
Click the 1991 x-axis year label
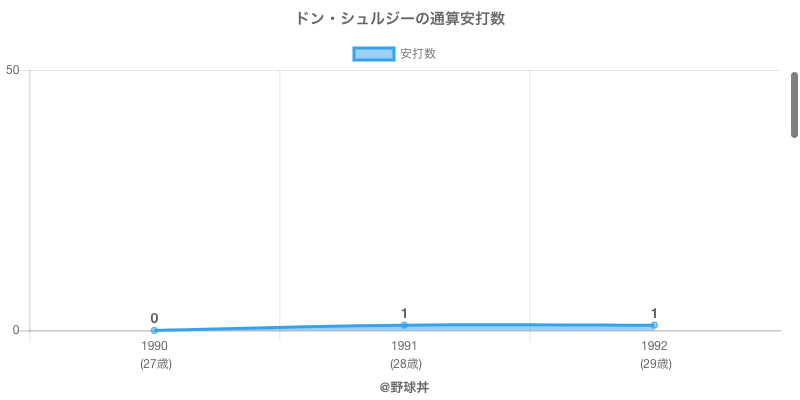coord(404,346)
